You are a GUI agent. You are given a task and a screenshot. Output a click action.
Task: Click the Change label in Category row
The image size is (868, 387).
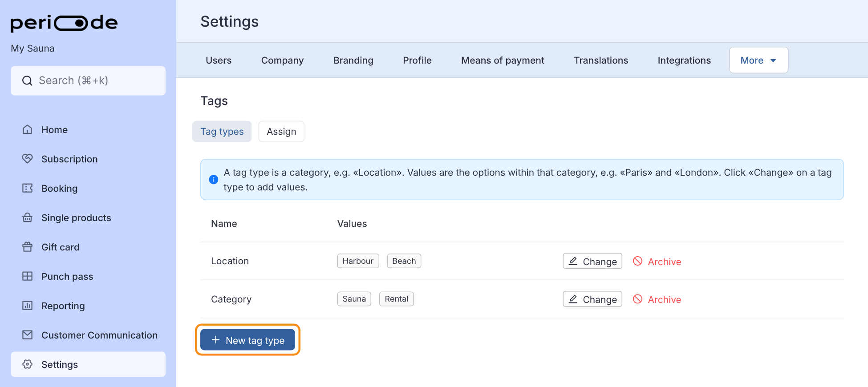tap(600, 299)
